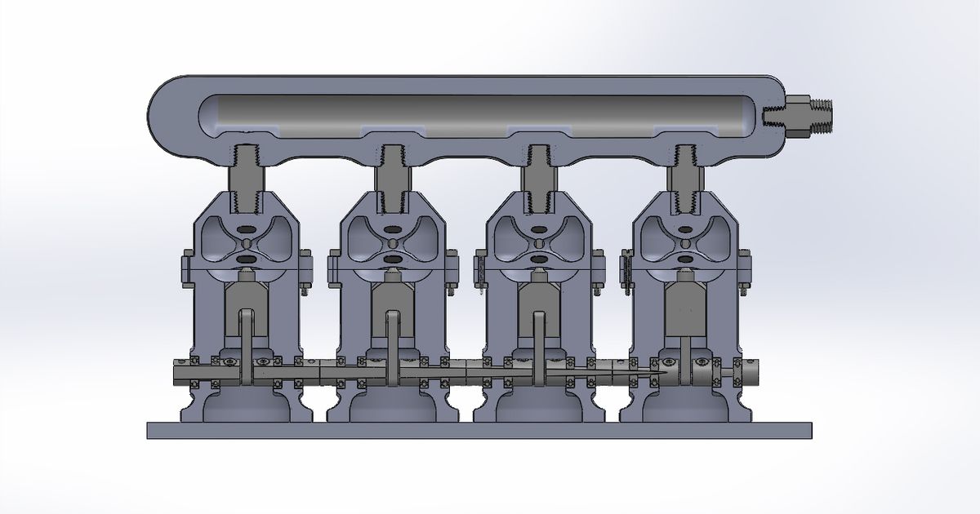980x514 pixels.
Task: Select the leftmost cylinder's threaded nipple connector
Action: point(246,175)
